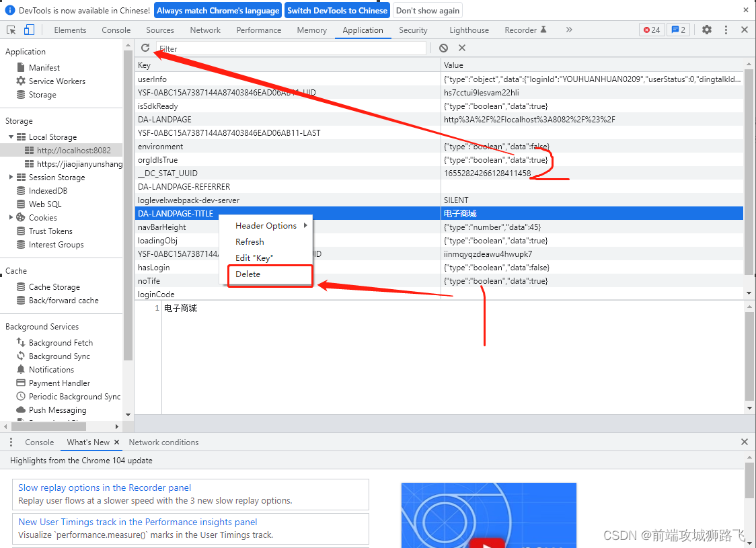Open Background Sync service
756x548 pixels.
pos(59,356)
